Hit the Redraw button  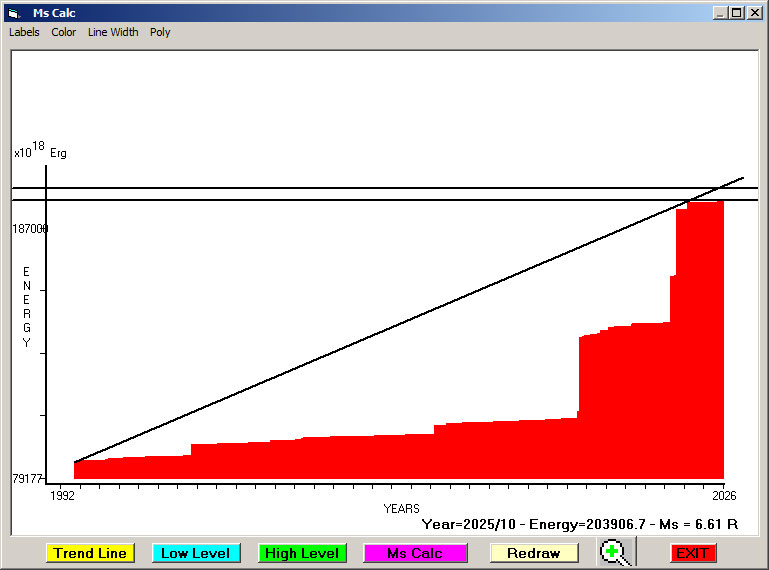click(533, 553)
